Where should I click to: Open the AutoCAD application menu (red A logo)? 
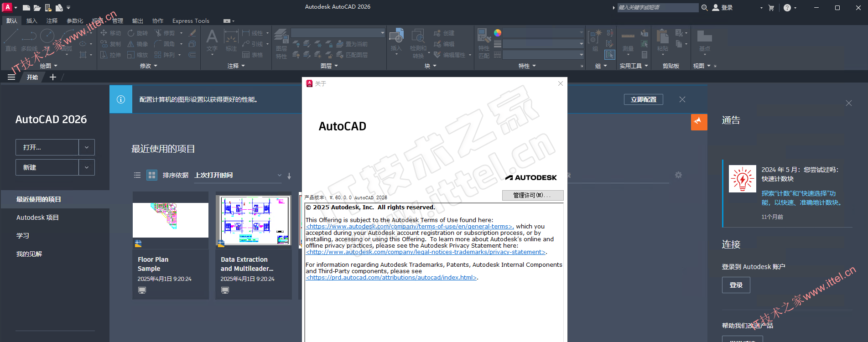pos(7,7)
